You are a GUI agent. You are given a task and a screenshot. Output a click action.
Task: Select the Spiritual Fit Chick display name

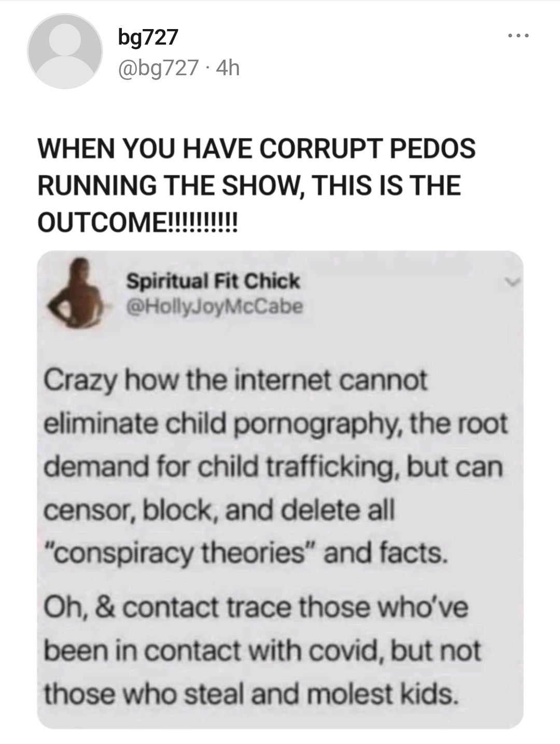pos(214,281)
